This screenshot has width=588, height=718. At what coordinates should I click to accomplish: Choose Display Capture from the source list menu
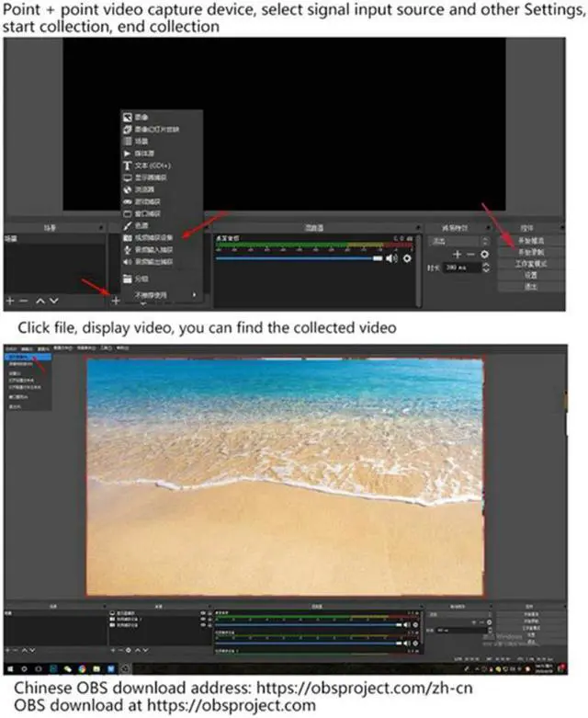coord(149,177)
